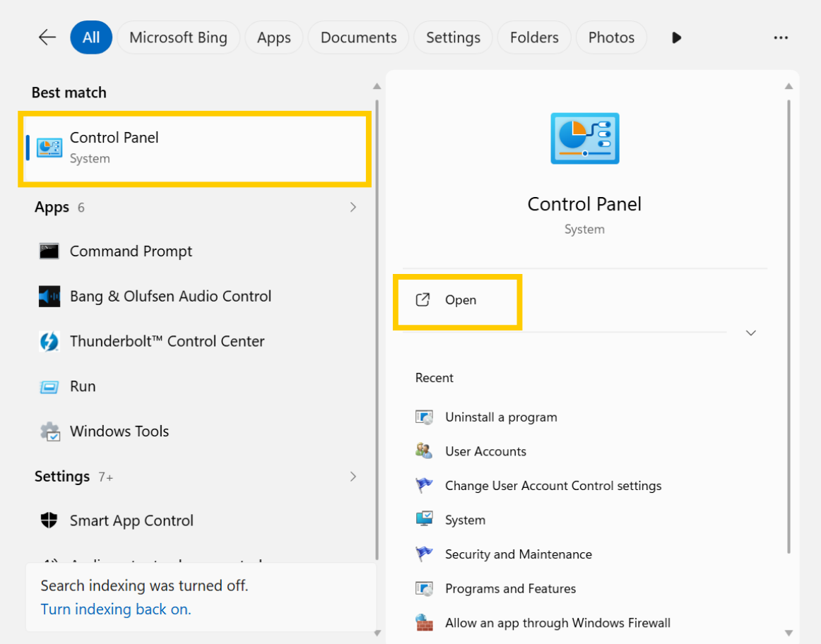This screenshot has height=644, width=821.
Task: Open Control Panel via Open button
Action: click(458, 300)
